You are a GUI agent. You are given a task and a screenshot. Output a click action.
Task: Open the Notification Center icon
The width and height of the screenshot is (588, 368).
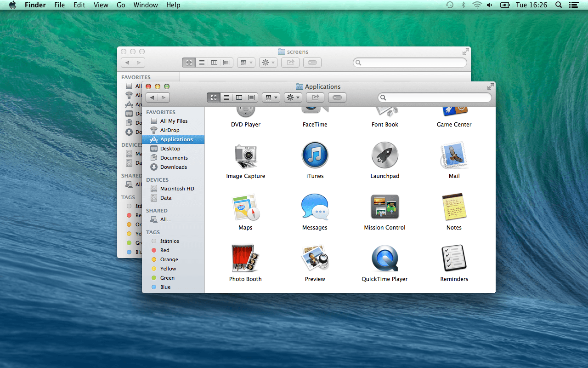[x=573, y=5]
